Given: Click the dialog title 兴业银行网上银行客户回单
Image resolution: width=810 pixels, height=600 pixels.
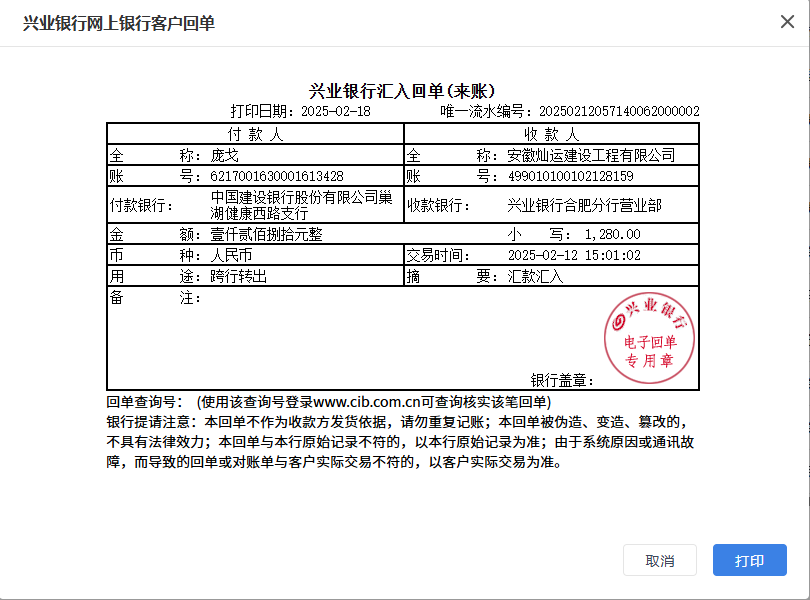Looking at the screenshot, I should 118,23.
